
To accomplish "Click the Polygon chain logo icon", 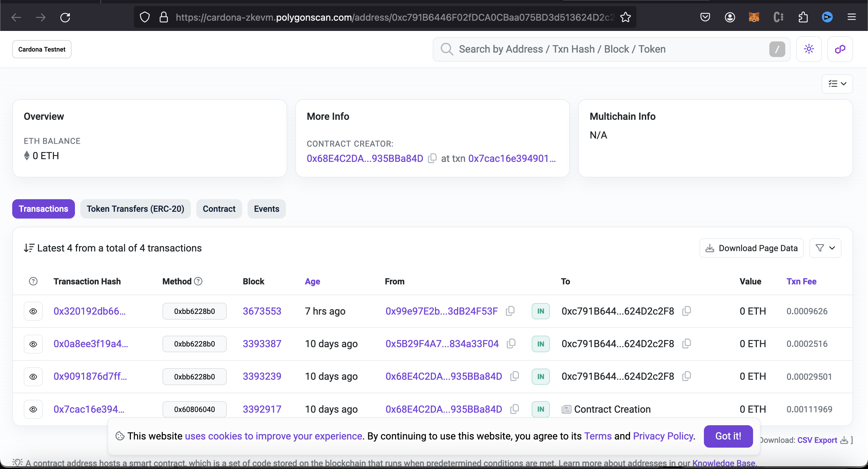I will click(x=840, y=49).
